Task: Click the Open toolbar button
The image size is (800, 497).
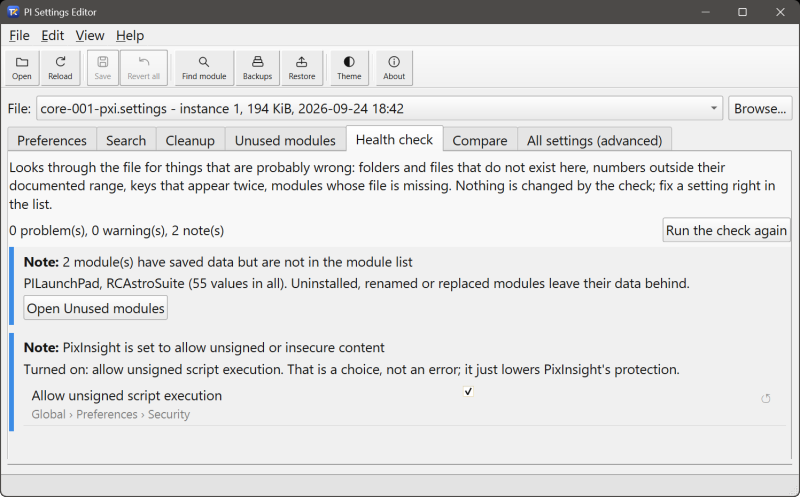Action: tap(22, 68)
